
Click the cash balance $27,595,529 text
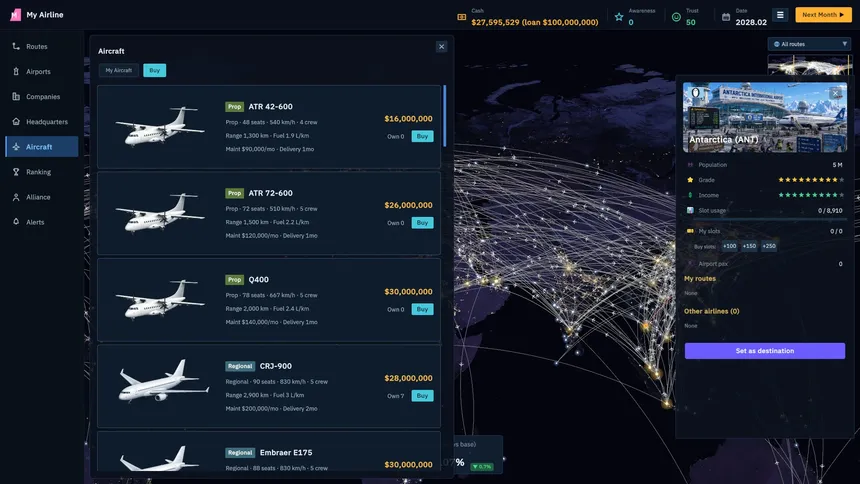pyautogui.click(x=495, y=22)
